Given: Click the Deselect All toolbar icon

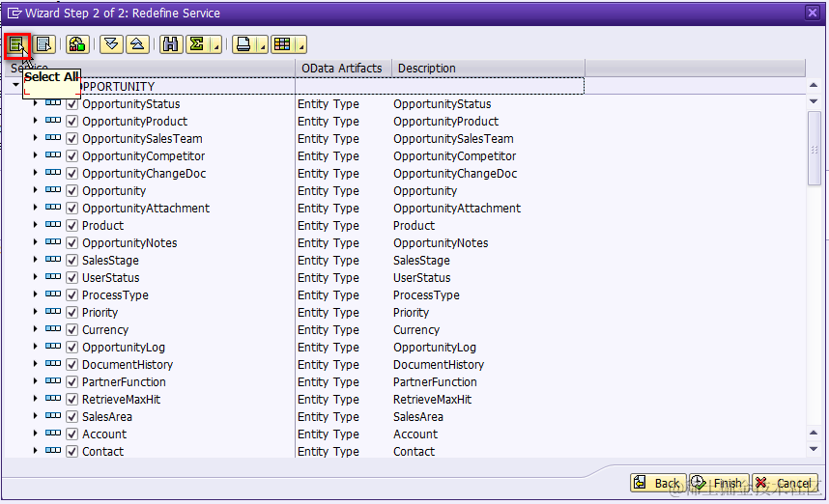Looking at the screenshot, I should [x=43, y=45].
